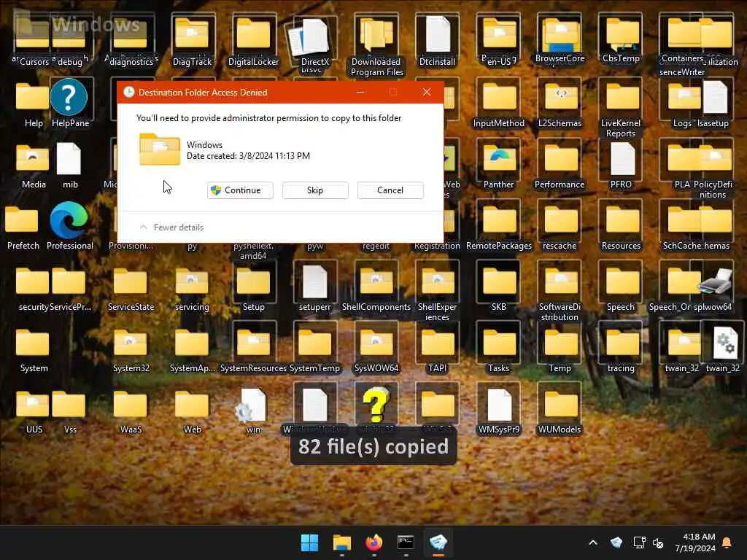Select the Media folder icon
Viewport: 747px width, 560px height.
tap(32, 158)
